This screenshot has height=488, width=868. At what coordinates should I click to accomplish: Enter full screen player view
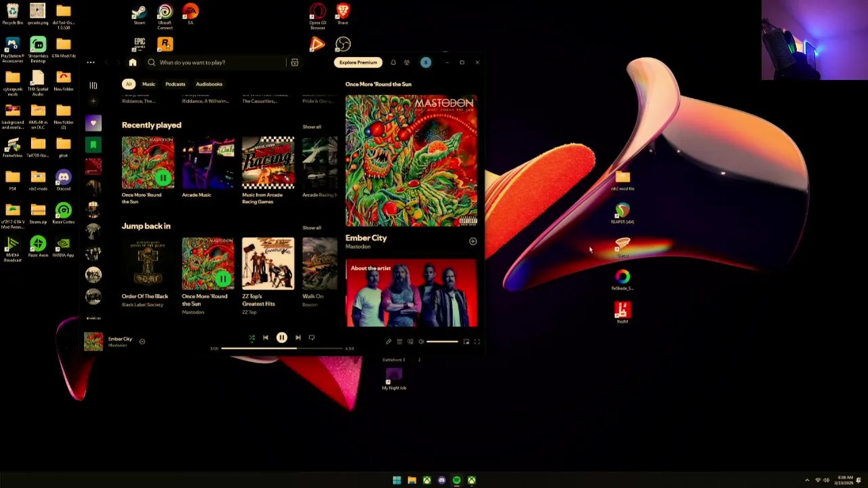pos(477,342)
